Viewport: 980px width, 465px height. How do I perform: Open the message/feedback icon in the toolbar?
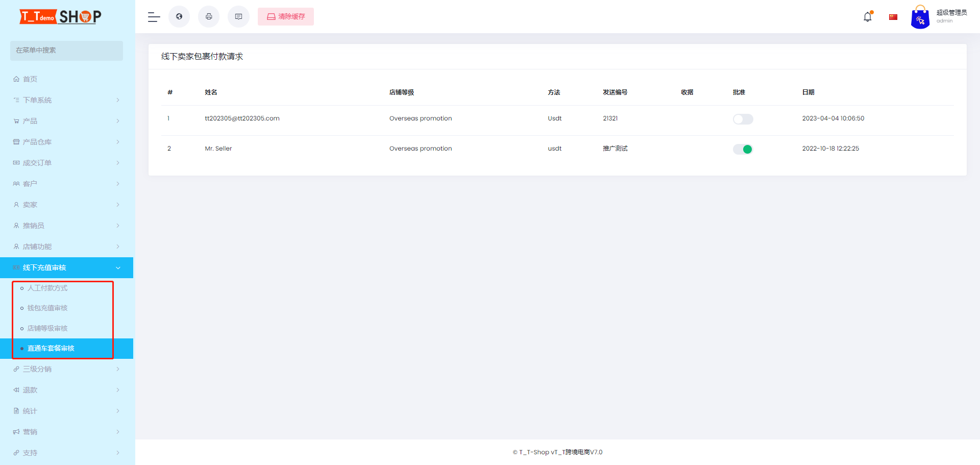click(238, 16)
